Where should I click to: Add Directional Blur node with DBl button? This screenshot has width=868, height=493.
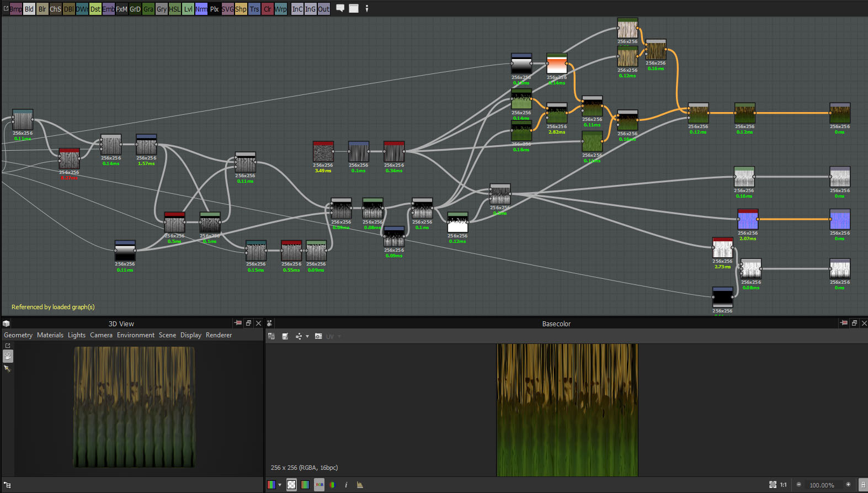click(x=69, y=9)
